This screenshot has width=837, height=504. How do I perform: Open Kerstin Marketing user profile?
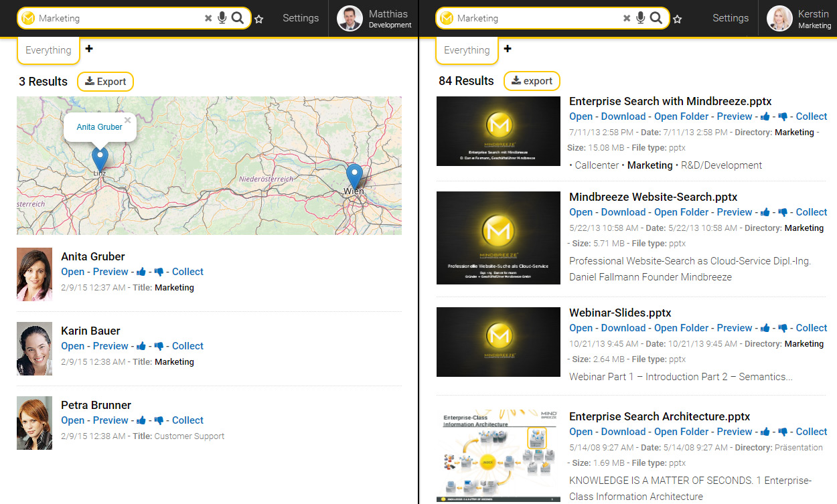[798, 19]
